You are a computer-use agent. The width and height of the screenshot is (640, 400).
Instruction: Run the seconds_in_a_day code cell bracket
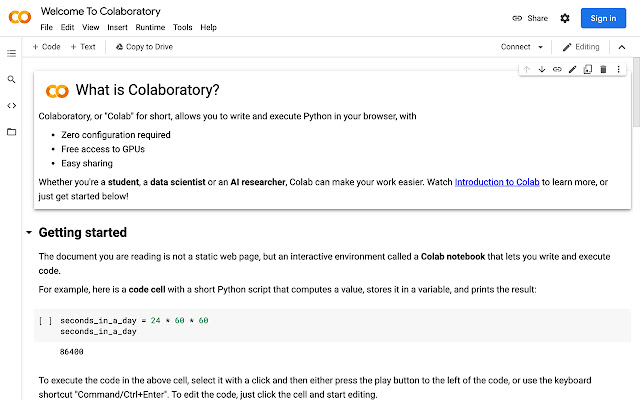[x=45, y=321]
